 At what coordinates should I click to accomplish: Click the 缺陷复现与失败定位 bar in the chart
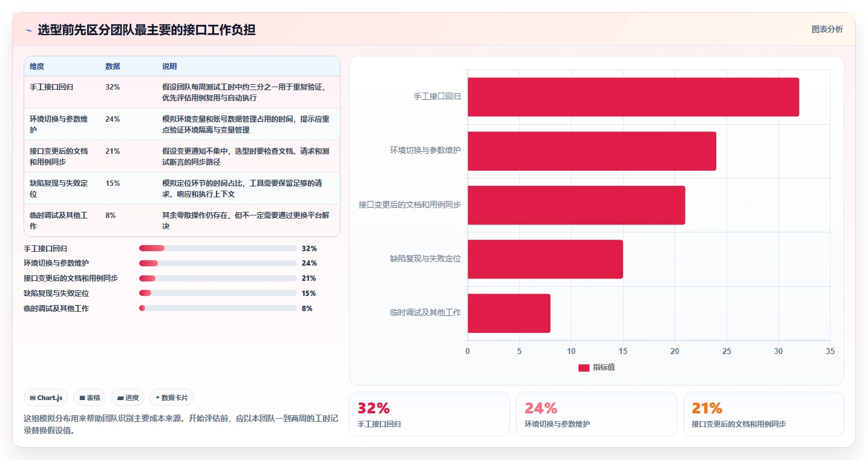(545, 259)
